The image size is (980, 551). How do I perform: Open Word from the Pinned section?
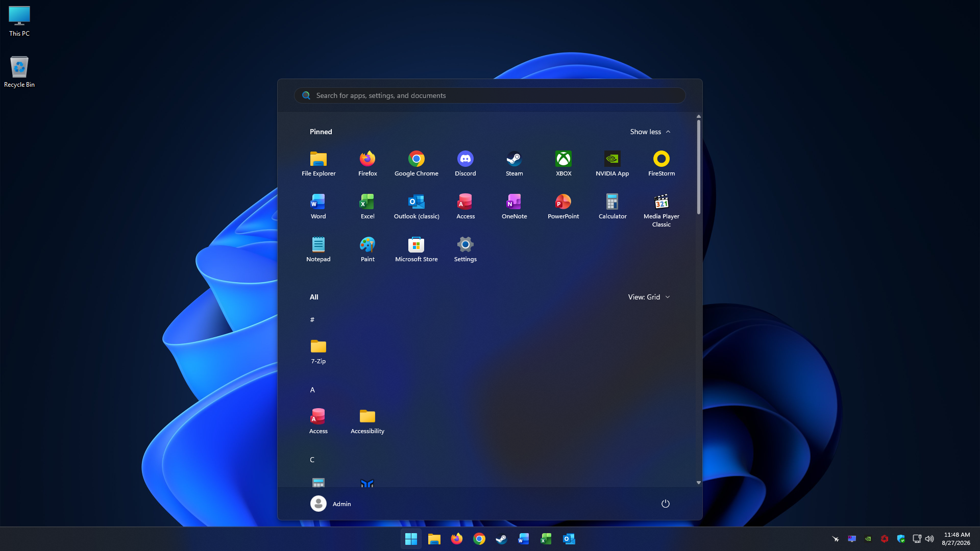click(x=318, y=207)
